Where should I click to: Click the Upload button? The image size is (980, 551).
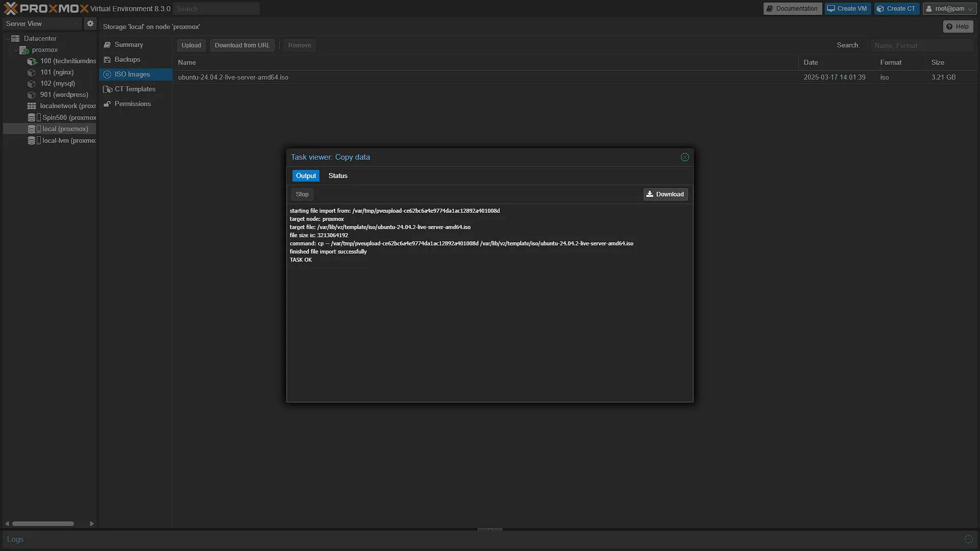[x=191, y=45]
